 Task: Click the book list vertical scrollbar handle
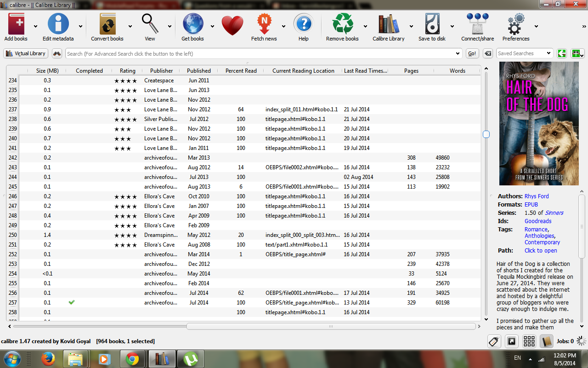coord(486,134)
